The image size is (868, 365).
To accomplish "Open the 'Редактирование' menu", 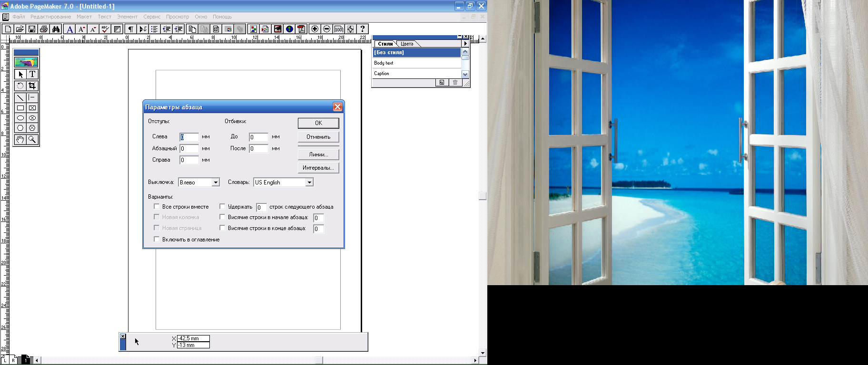I will (x=50, y=17).
